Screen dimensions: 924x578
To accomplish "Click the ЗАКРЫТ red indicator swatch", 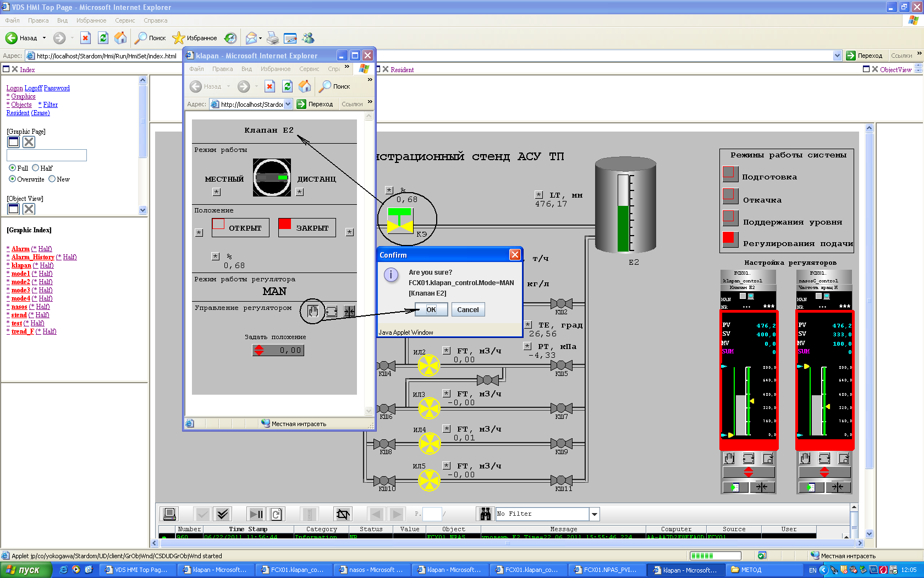I will pyautogui.click(x=285, y=224).
